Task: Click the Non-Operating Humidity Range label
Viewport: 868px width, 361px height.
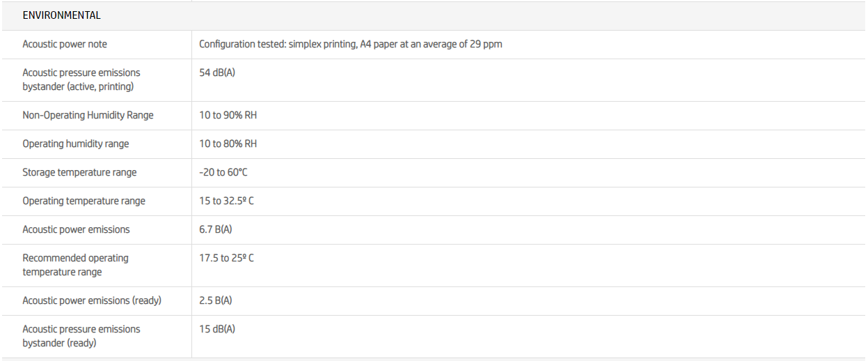Action: point(88,115)
